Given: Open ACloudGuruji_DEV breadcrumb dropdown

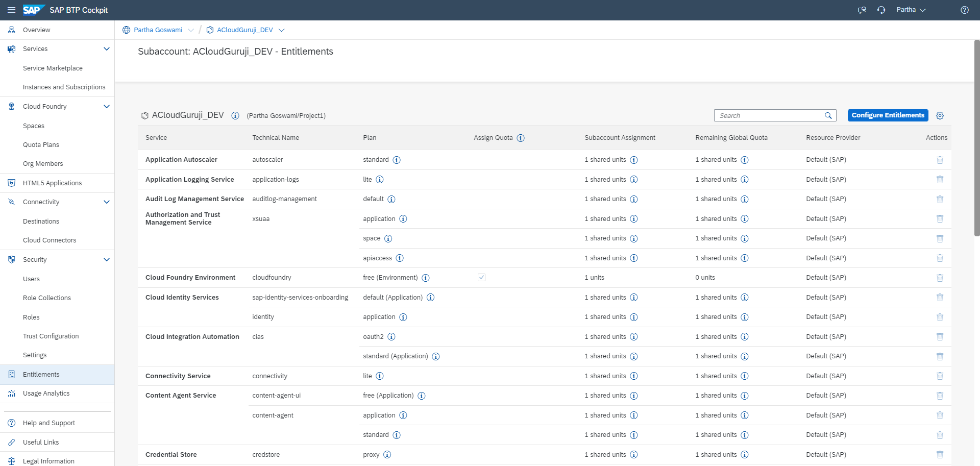Looking at the screenshot, I should 282,30.
